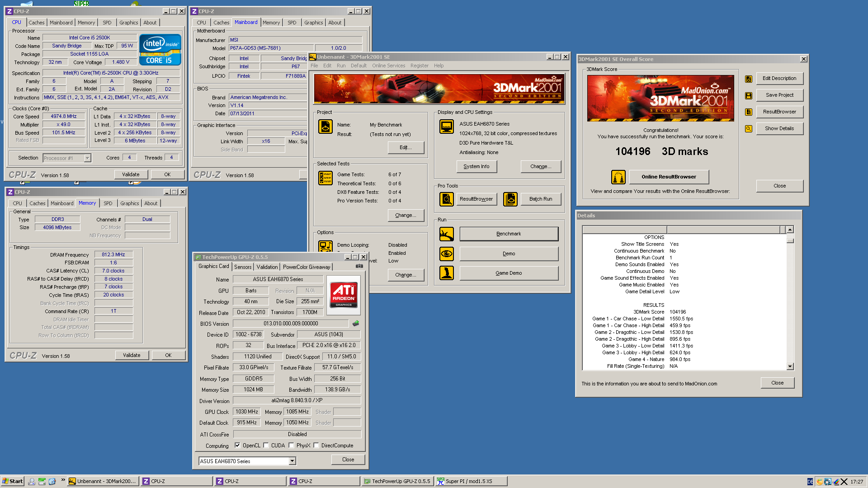Switch to SPD tab in the memory CPU-Z window
The image size is (868, 488).
click(x=108, y=203)
